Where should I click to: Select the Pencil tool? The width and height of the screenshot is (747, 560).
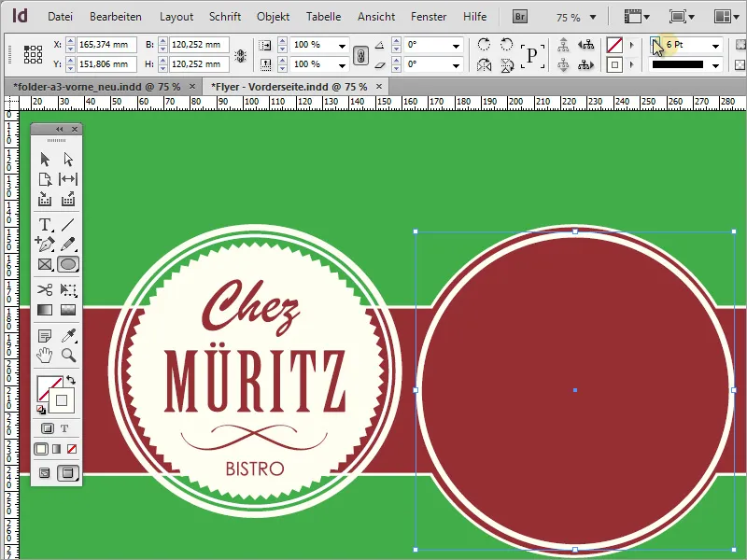point(68,244)
